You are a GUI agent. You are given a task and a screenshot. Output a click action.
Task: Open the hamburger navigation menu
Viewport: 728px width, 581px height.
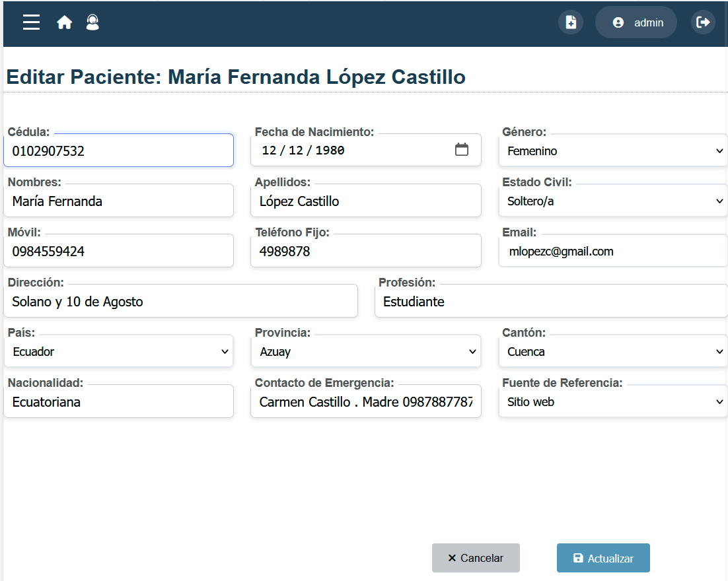coord(31,22)
